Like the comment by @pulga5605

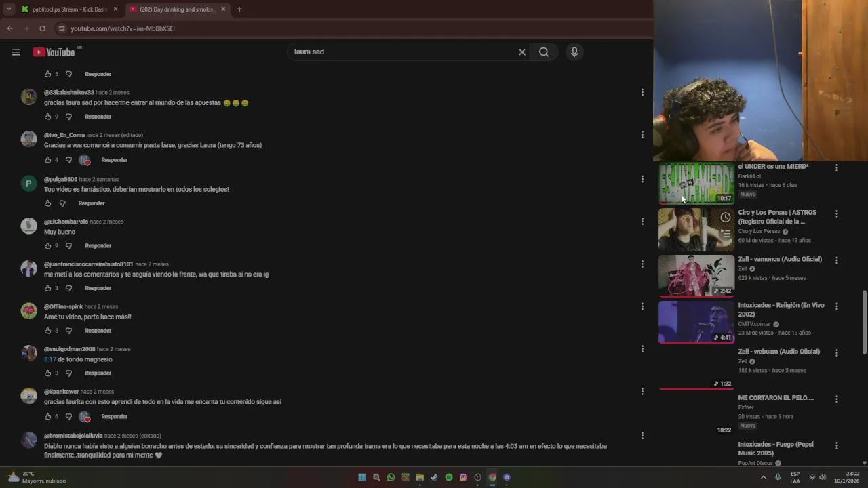coord(47,203)
